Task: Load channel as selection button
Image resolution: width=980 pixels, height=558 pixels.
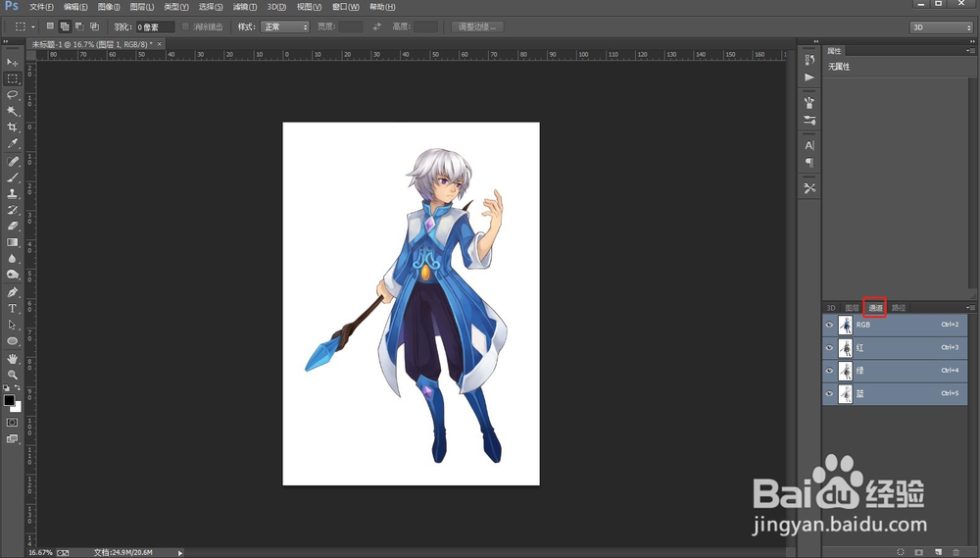Action: click(901, 552)
